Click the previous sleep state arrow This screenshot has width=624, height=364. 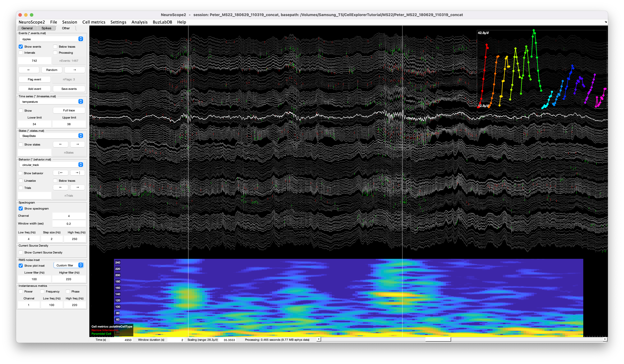click(60, 144)
